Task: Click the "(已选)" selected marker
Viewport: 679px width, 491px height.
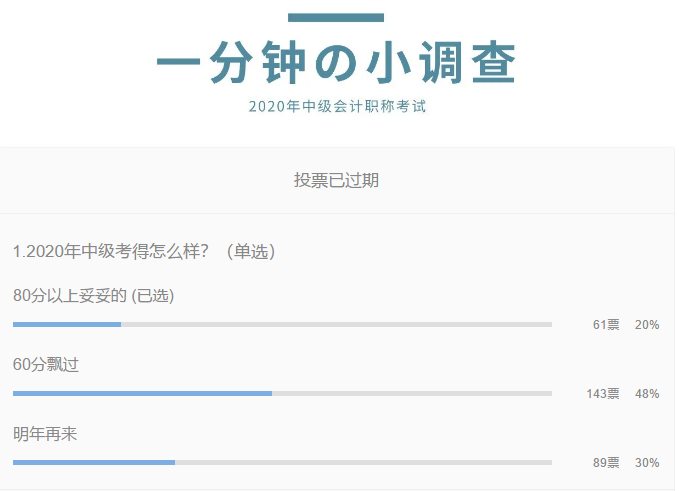Action: click(x=152, y=296)
